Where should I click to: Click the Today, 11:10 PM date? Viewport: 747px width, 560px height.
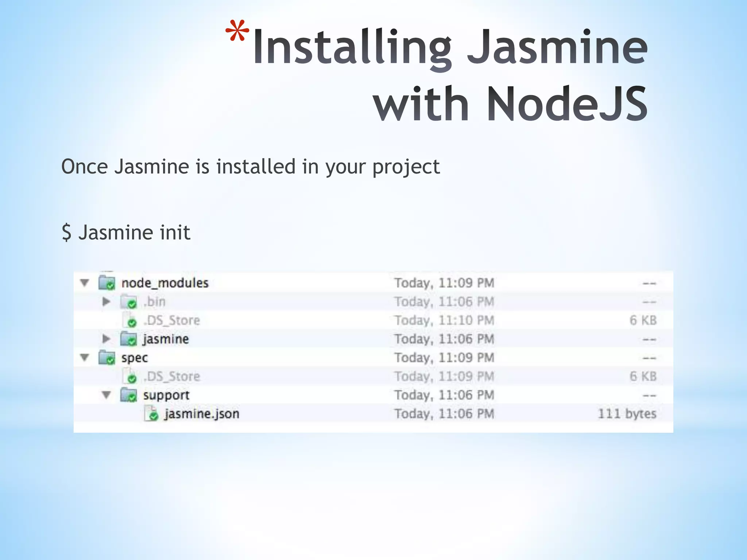click(x=444, y=320)
